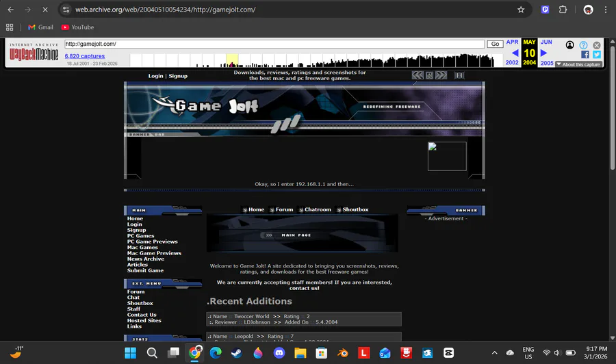
Task: Open News Archive in the main menu
Action: coord(145,259)
